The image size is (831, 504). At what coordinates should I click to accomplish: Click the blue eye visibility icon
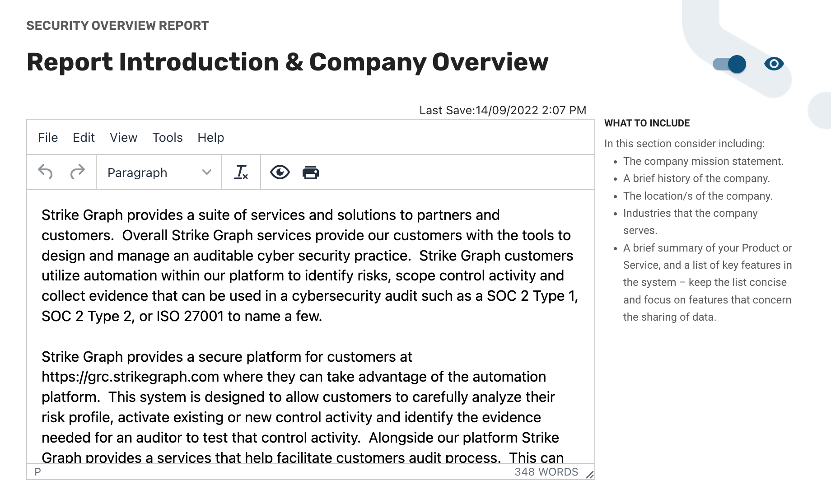(774, 64)
